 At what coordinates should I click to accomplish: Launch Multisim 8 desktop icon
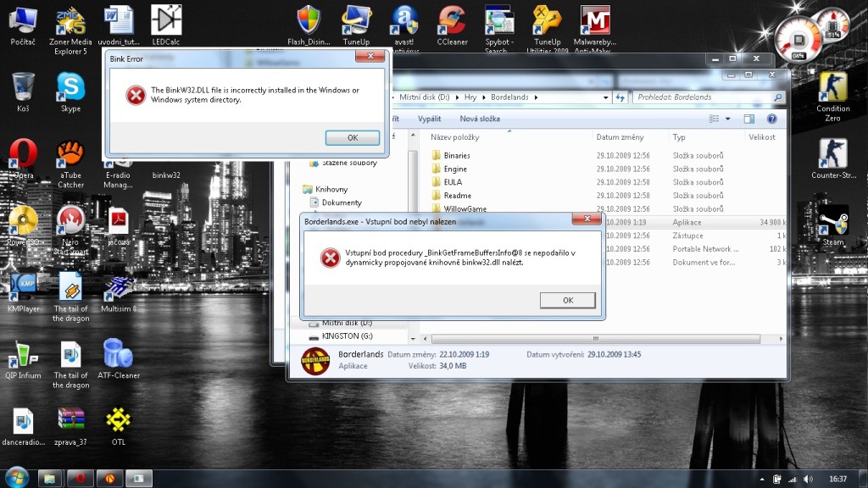tap(119, 293)
